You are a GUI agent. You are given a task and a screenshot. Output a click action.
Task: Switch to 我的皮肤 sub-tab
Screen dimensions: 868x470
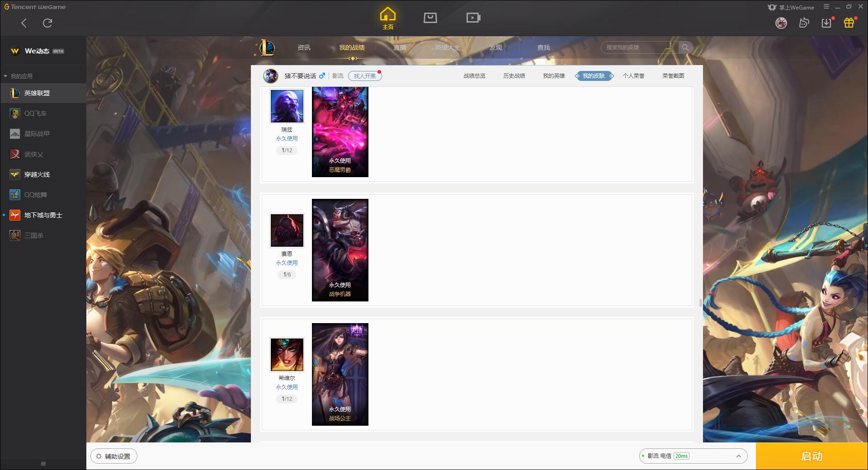tap(594, 76)
